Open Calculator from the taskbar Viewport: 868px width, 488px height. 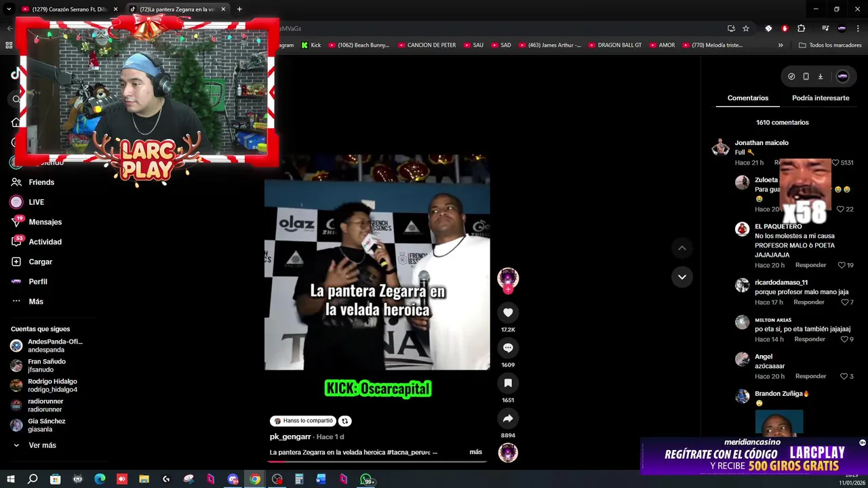pyautogui.click(x=299, y=479)
